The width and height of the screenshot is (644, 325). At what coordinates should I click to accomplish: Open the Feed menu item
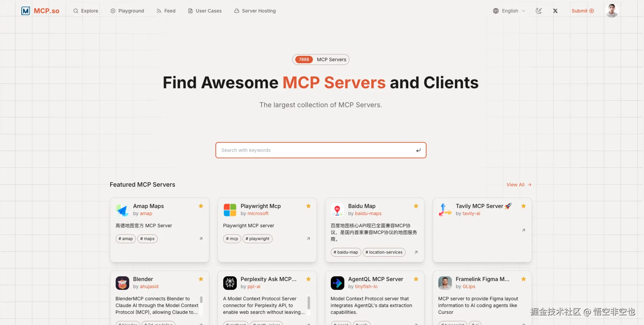(166, 11)
